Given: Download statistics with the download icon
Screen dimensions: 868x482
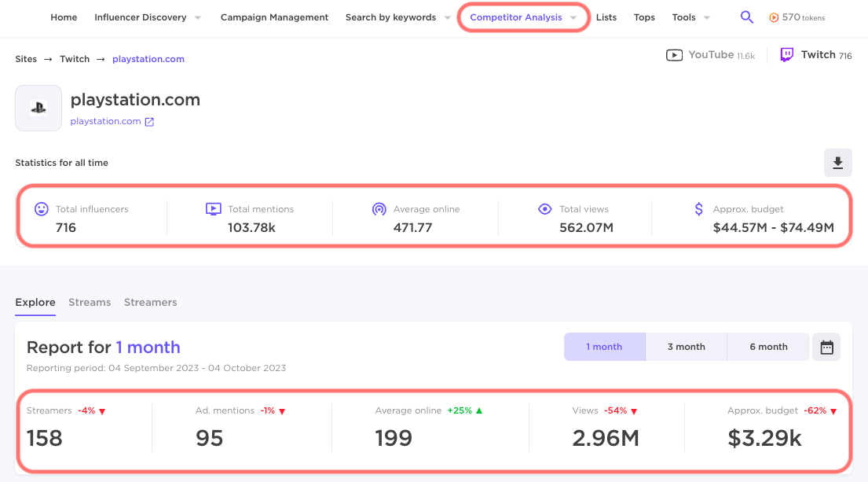Looking at the screenshot, I should point(837,163).
